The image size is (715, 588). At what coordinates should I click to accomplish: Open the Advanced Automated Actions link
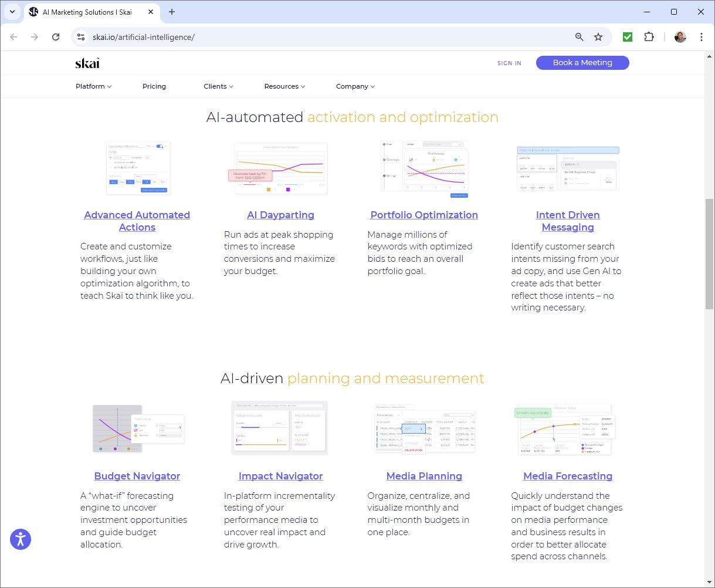(x=137, y=221)
